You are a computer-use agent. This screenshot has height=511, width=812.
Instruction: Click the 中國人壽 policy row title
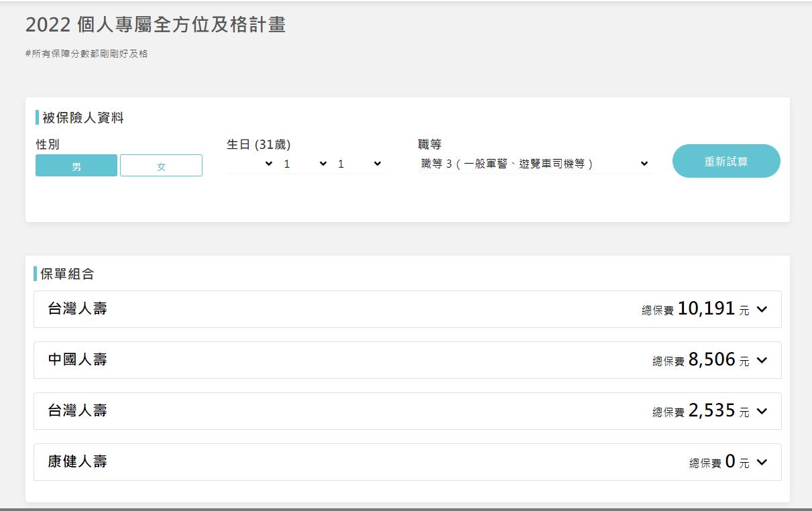pos(77,360)
